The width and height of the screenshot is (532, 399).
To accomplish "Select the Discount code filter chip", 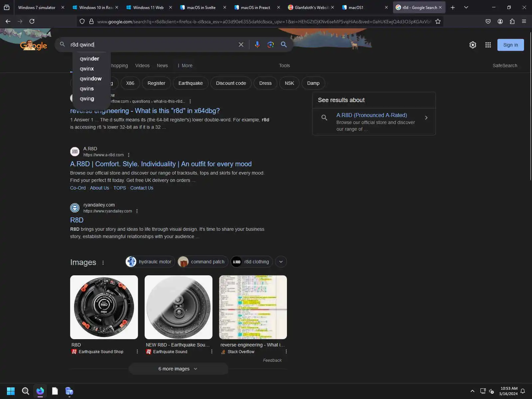I will (231, 83).
